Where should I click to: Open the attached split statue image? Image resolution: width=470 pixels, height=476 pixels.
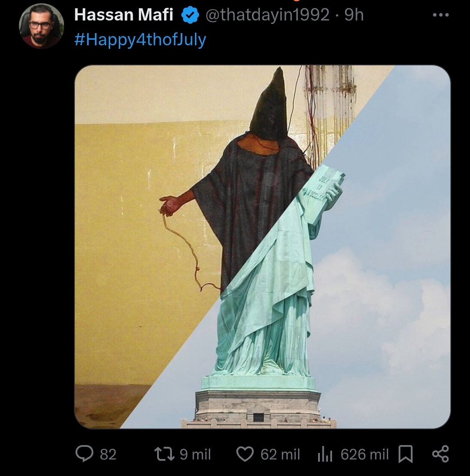[x=262, y=247]
